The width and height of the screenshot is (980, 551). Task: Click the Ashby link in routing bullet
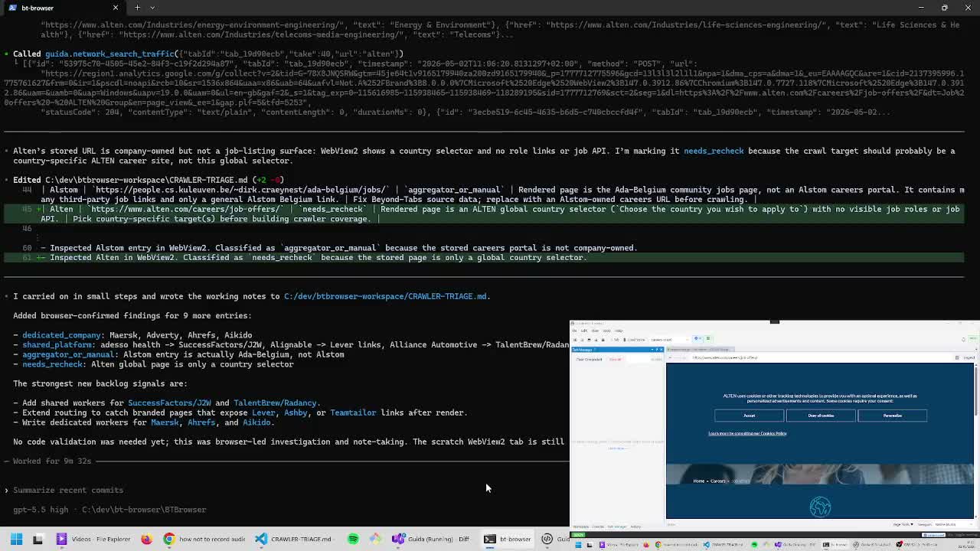click(296, 412)
